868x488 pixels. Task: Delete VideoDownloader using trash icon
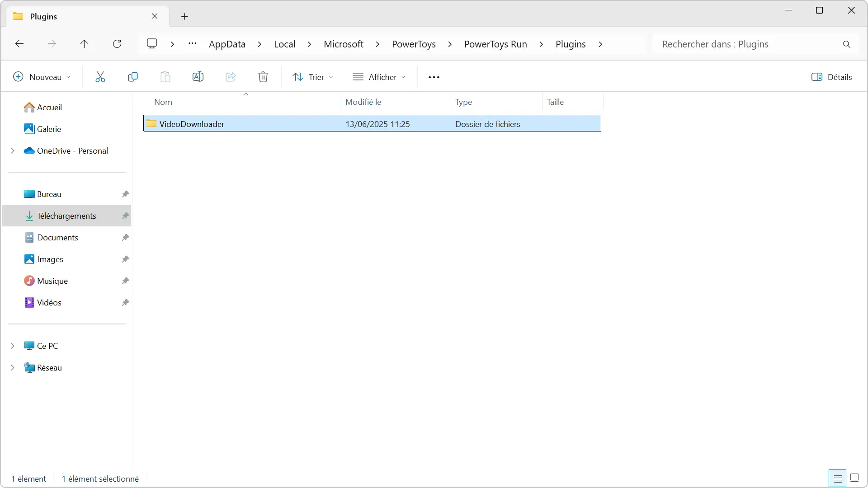click(x=263, y=77)
